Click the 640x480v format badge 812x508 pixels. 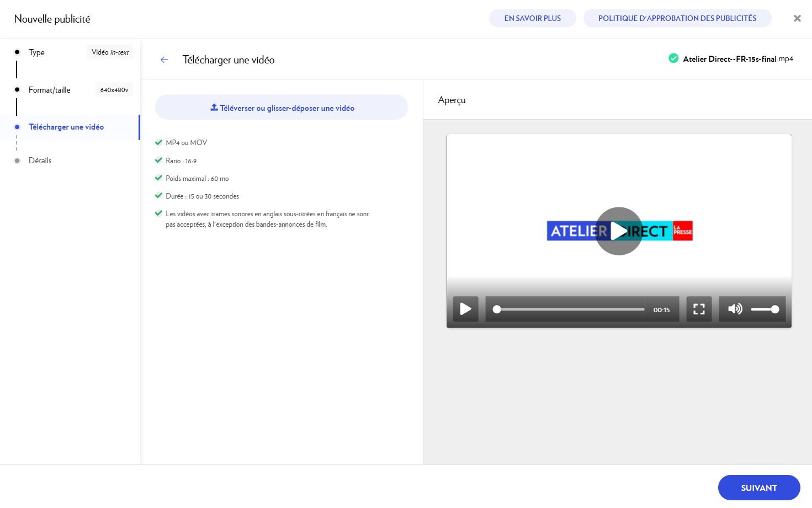coord(114,90)
